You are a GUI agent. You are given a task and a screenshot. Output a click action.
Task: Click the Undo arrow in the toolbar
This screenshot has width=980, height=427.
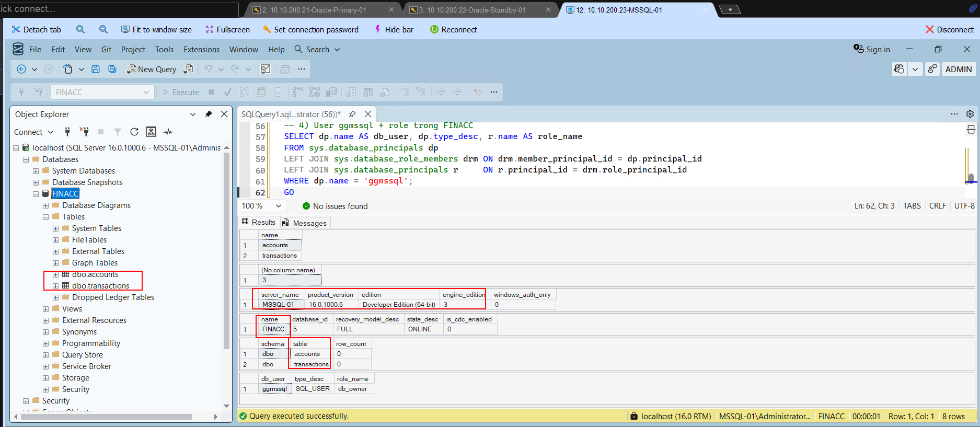(208, 69)
